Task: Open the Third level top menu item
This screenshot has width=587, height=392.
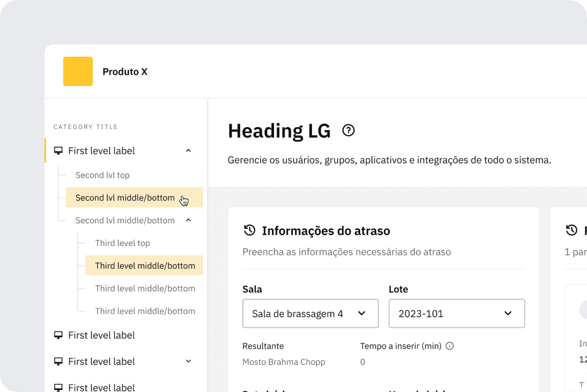Action: [122, 243]
